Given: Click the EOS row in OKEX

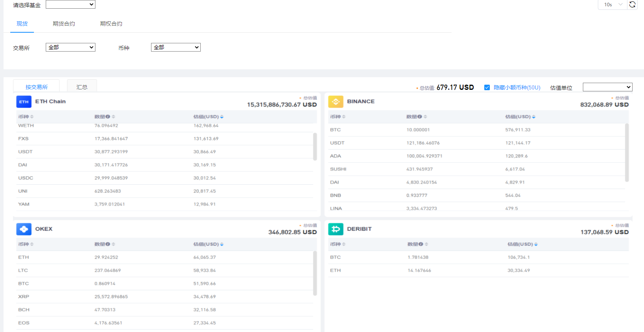Looking at the screenshot, I should [165, 323].
